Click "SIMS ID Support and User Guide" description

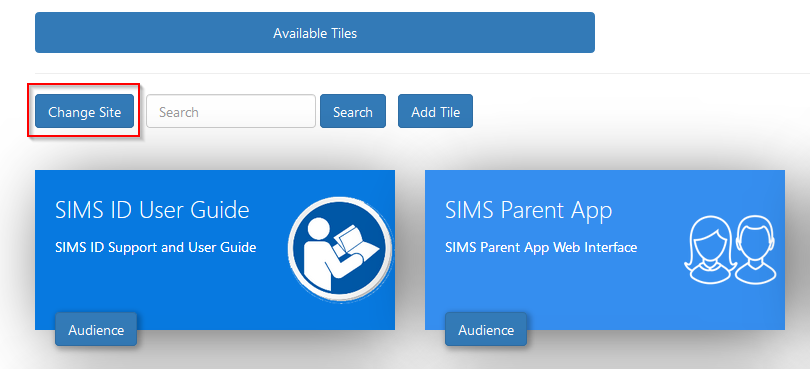[x=155, y=248]
